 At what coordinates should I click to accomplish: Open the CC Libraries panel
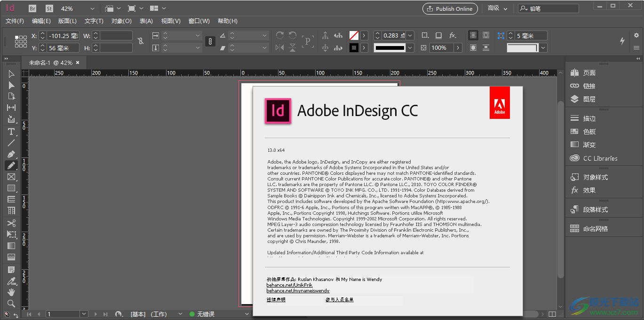[596, 158]
